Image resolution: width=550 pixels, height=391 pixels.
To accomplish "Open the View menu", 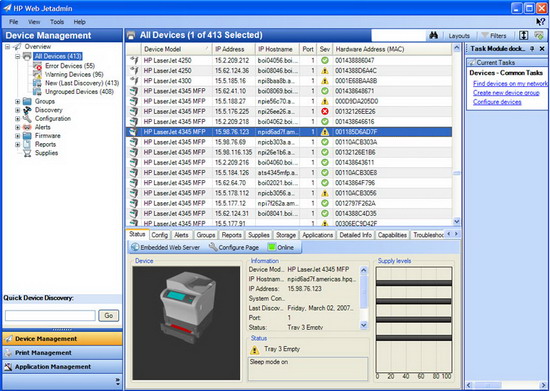I will [x=34, y=22].
